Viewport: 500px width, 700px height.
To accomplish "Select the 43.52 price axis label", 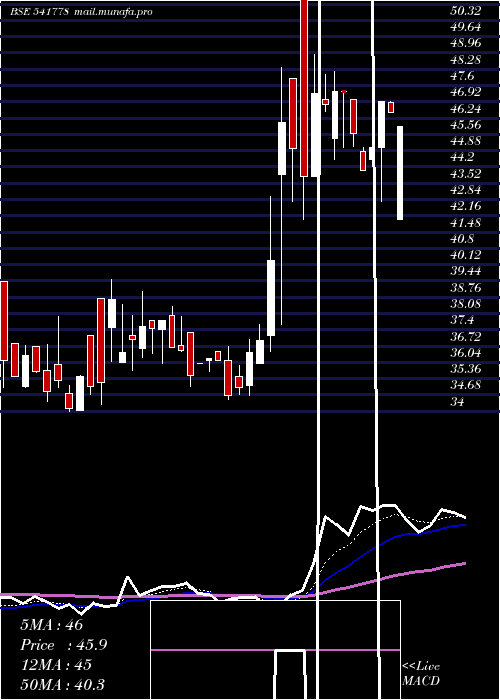I will [x=466, y=174].
